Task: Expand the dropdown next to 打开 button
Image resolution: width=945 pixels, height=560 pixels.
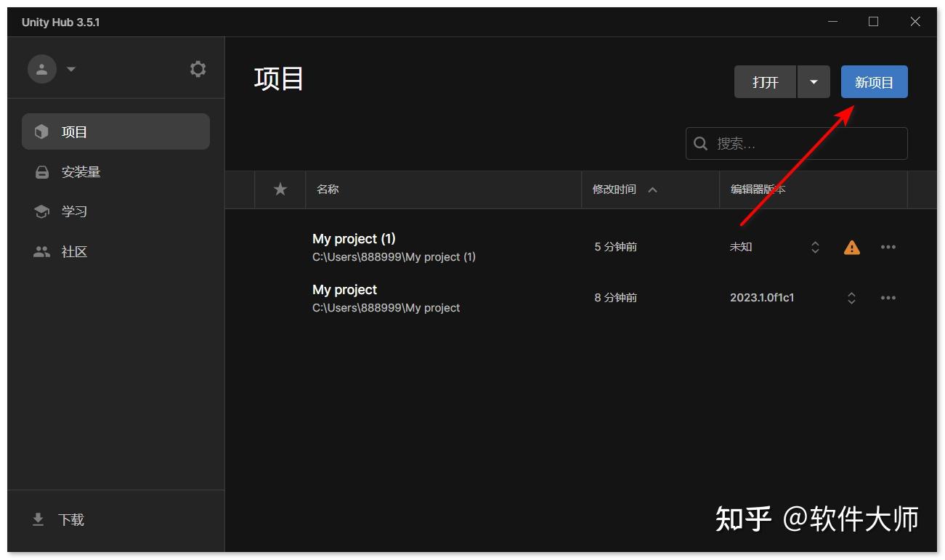Action: coord(814,81)
